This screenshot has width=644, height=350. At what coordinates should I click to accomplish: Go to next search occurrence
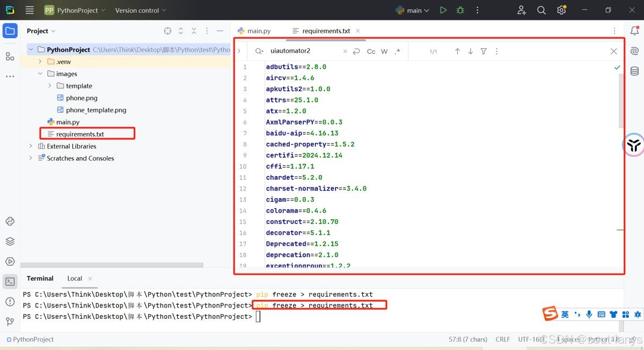[470, 52]
